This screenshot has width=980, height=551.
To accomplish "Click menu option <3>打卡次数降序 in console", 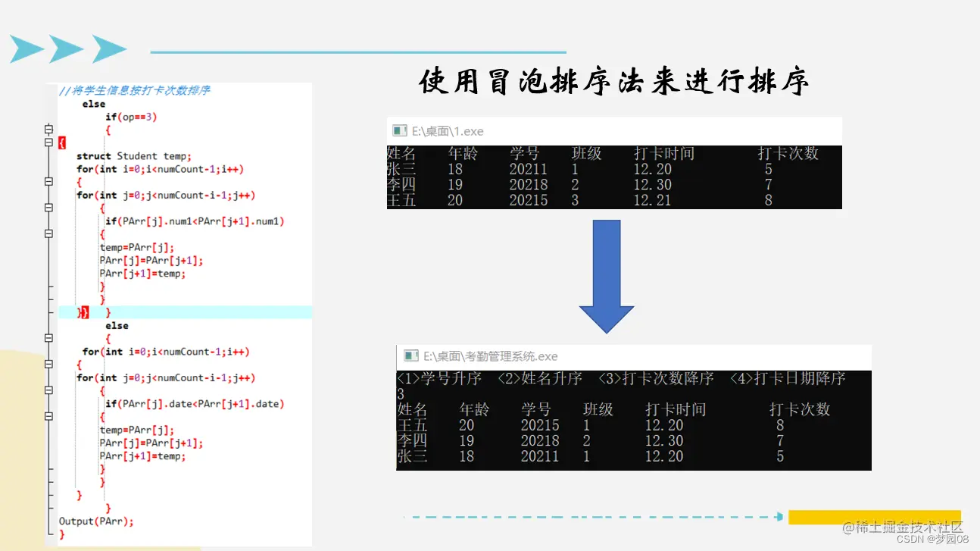I will click(656, 378).
